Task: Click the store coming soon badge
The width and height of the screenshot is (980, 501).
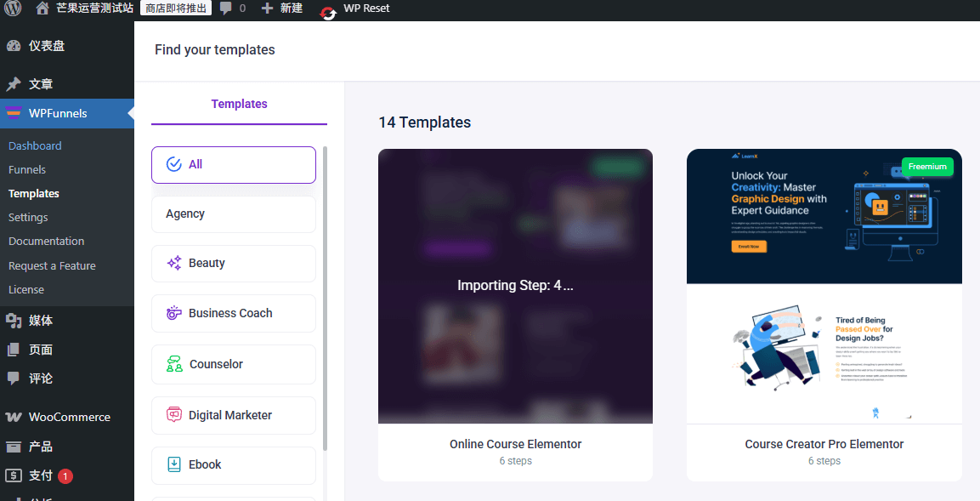Action: pos(176,9)
